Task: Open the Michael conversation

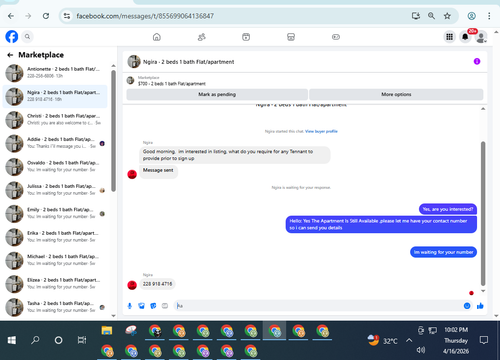Action: (x=55, y=260)
